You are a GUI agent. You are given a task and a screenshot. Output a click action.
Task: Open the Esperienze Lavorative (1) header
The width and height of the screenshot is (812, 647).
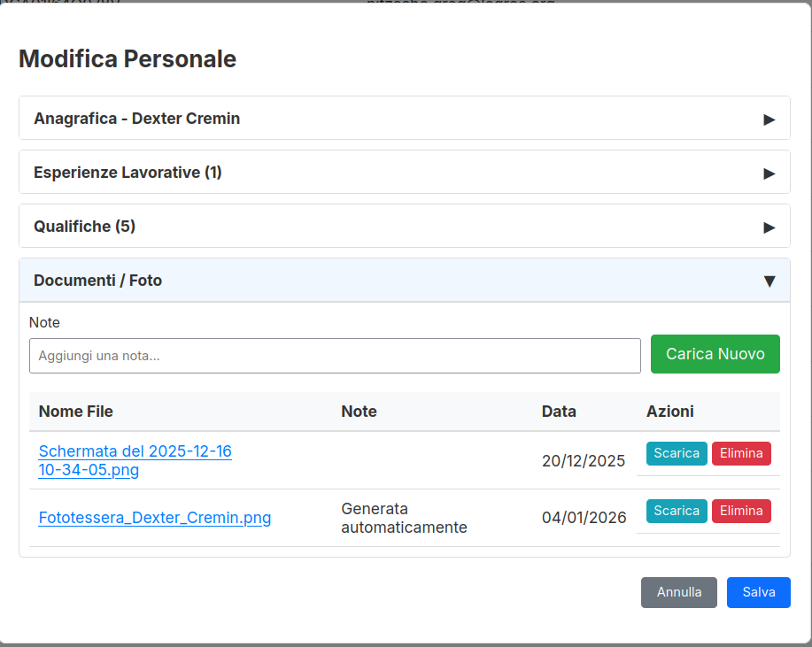coord(128,173)
